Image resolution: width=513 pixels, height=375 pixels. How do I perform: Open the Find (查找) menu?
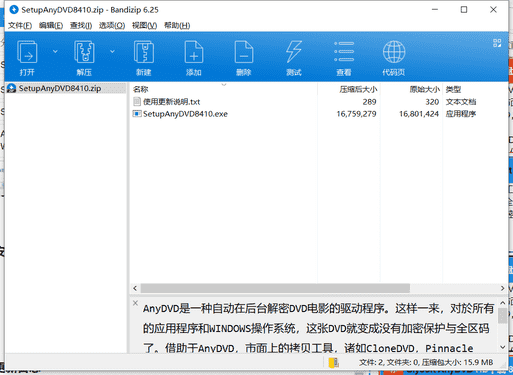point(81,26)
